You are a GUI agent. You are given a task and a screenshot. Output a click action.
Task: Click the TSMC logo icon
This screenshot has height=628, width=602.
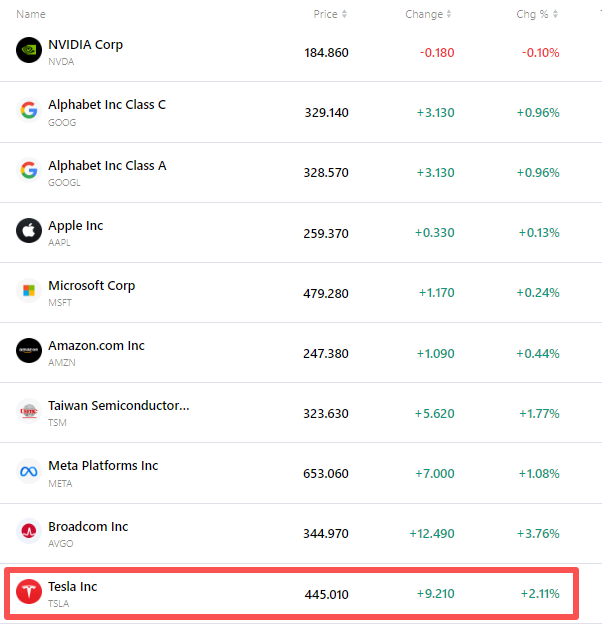click(29, 411)
